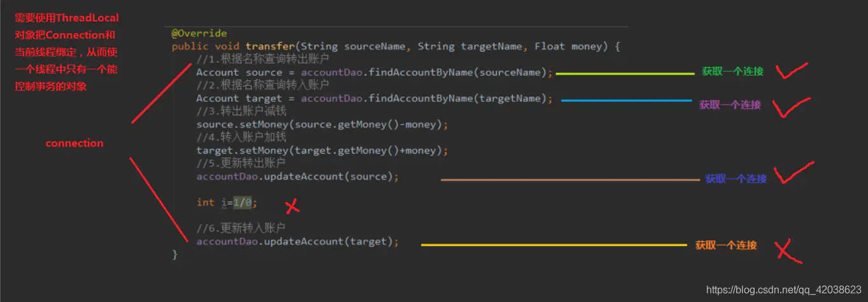Click the small red X after int i=1/0
Screen dimensions: 868x302
click(292, 206)
